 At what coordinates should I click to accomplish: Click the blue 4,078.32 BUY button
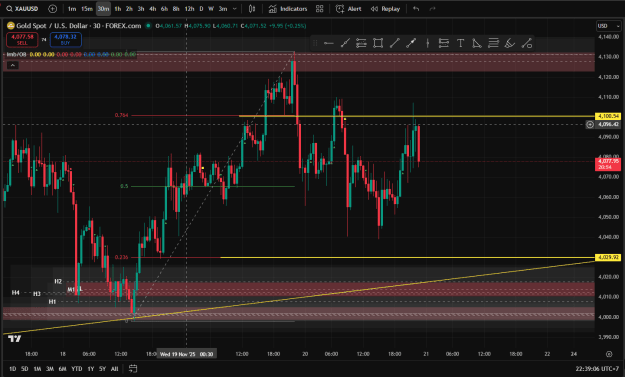[x=66, y=40]
